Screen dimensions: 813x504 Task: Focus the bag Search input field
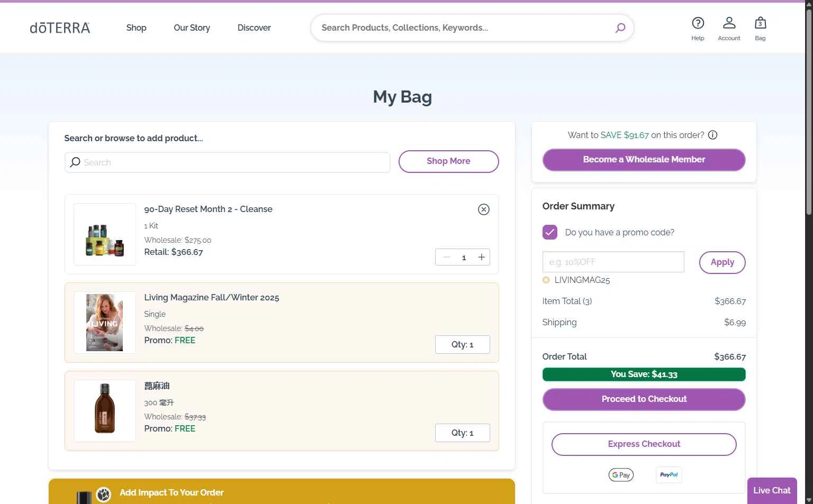[x=227, y=162]
